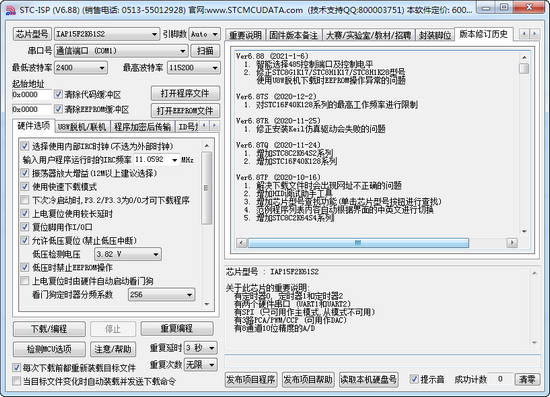
Task: Click horizontal scrollbar left arrow in history
Action: tap(241, 243)
